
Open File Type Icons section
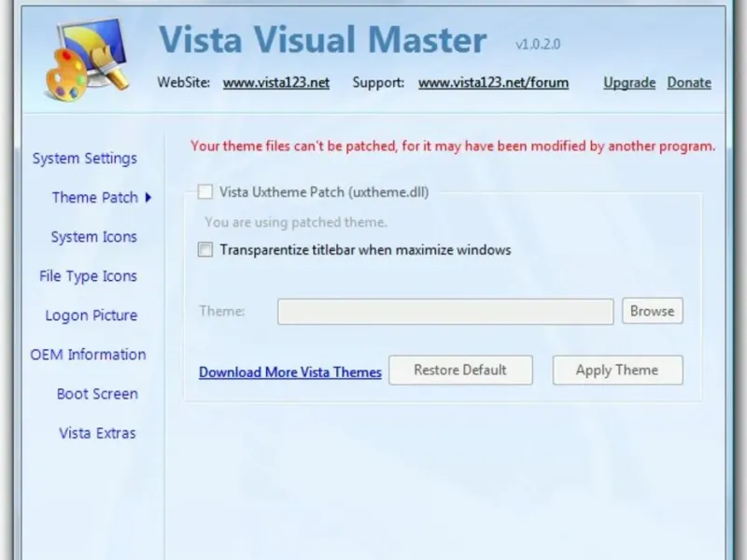pos(88,276)
